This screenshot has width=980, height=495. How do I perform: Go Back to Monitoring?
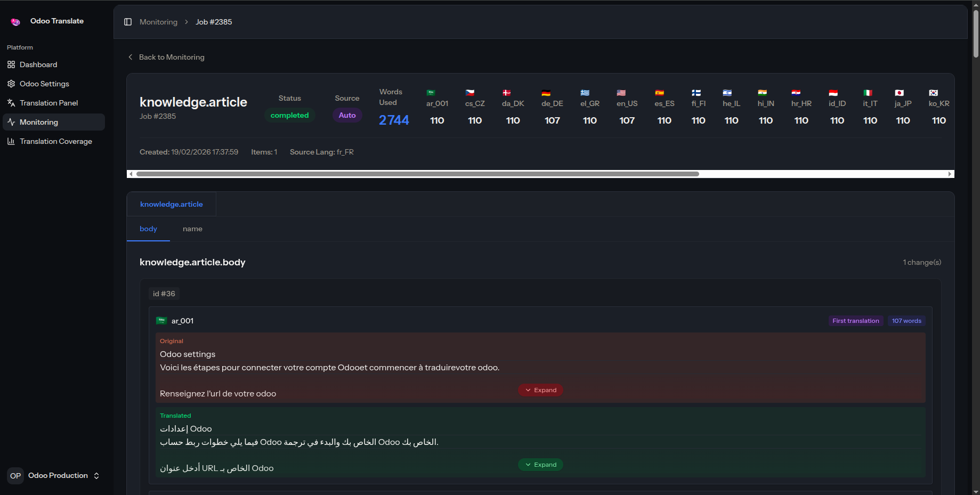(166, 57)
